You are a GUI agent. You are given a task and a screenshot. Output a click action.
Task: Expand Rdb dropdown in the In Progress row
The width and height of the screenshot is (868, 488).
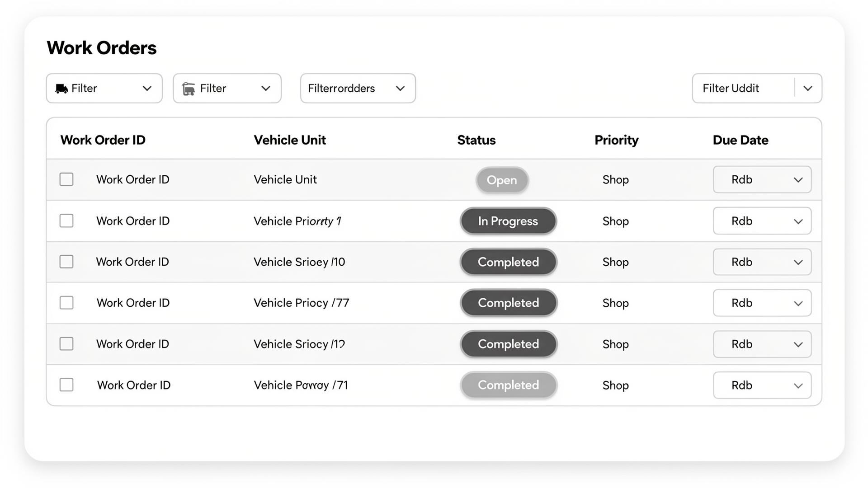(762, 221)
